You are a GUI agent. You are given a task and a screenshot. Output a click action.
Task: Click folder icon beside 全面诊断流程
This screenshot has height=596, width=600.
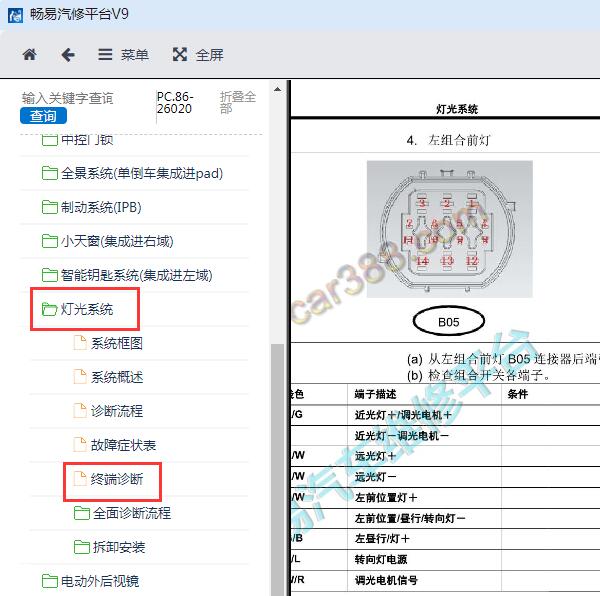pos(82,513)
